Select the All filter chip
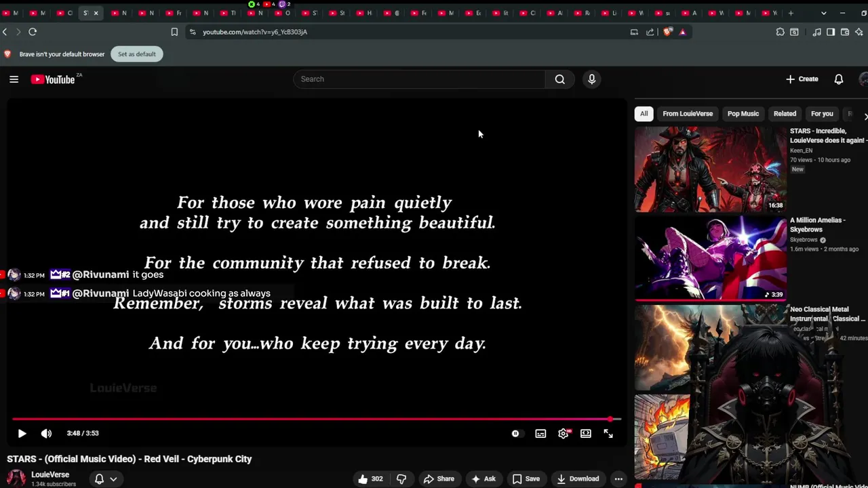Viewport: 868px width, 488px height. 644,113
